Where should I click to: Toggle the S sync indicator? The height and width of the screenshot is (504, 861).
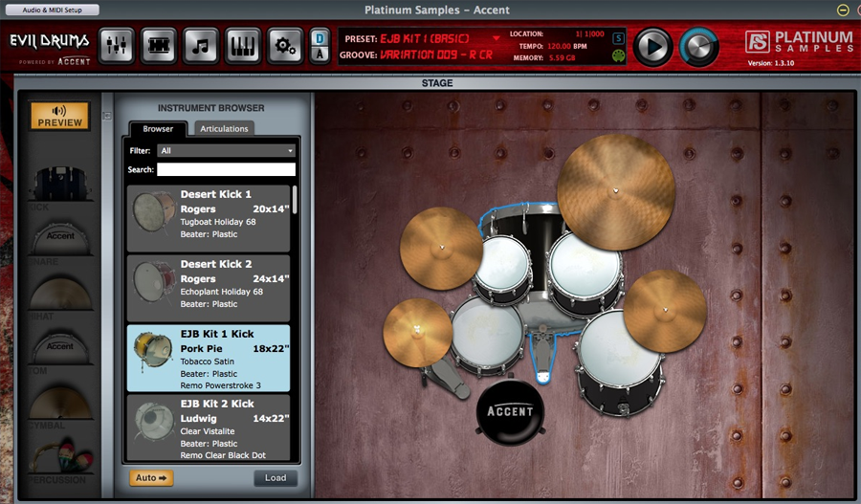[618, 38]
